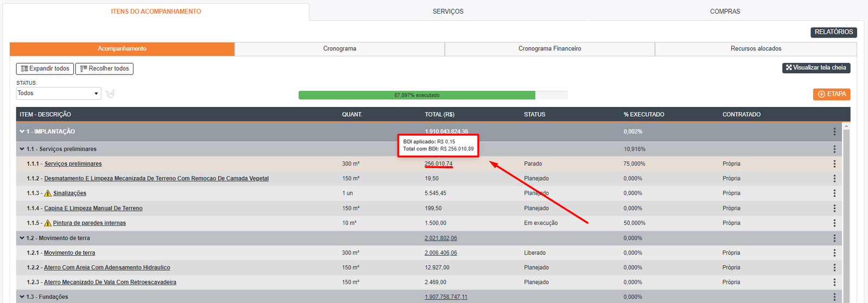Screen dimensions: 868x303
Task: Open three-dot menu for Movimento de terra 1.2.1
Action: coord(834,253)
